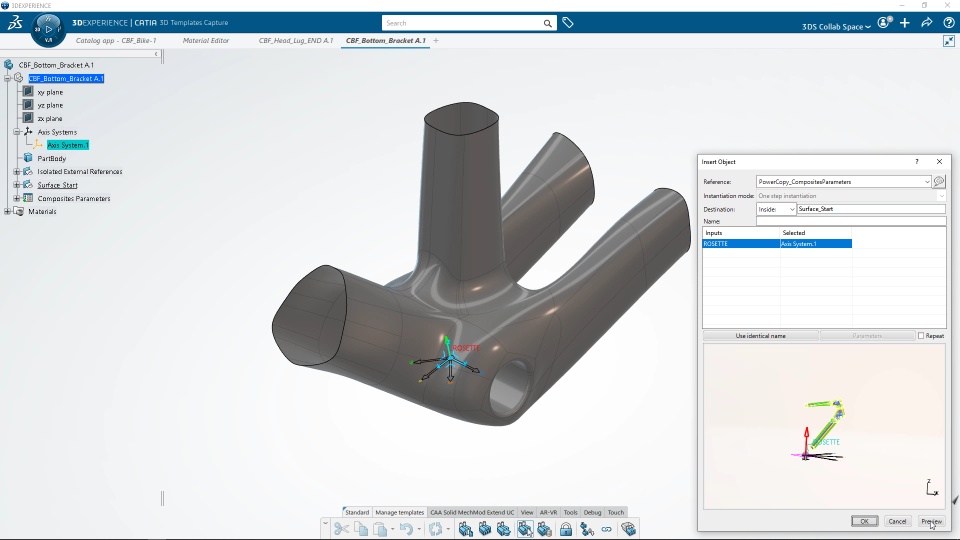
Task: Collapse the CBF_Bottom_Bracket A.1 tree node
Action: coord(8,78)
